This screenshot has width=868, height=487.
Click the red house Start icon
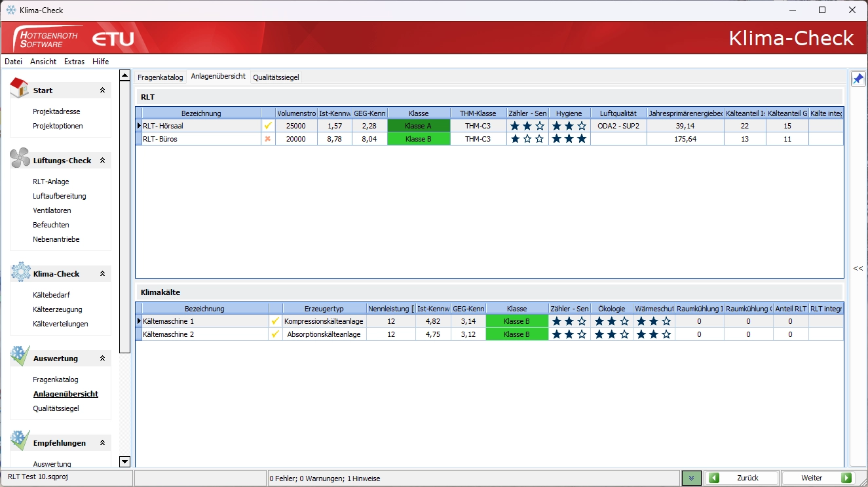(x=20, y=88)
